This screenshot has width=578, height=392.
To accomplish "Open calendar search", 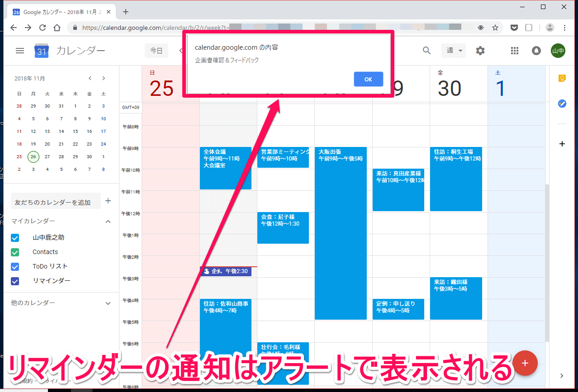I will click(x=426, y=51).
